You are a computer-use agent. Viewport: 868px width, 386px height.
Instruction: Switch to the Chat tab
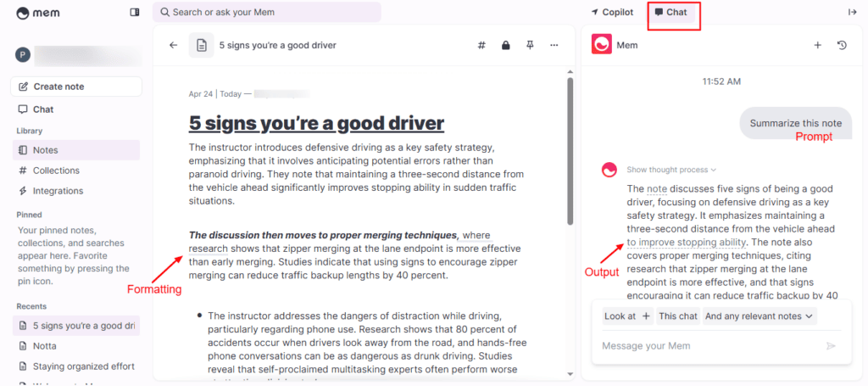tap(671, 13)
